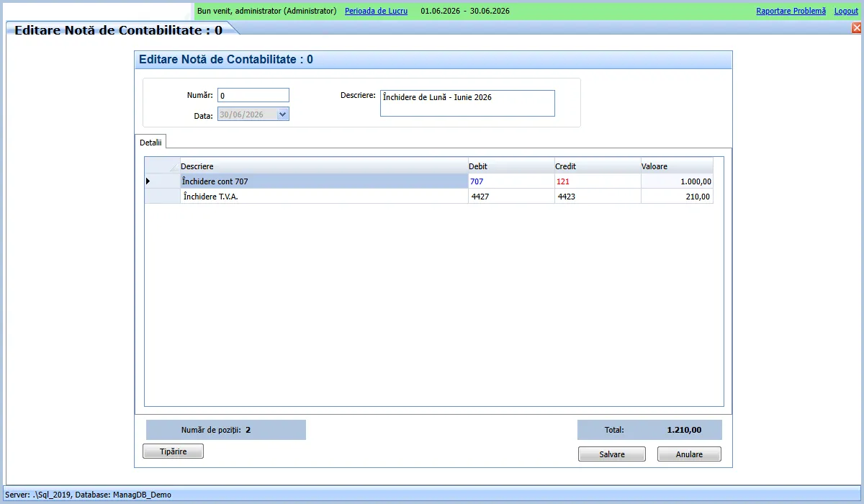Log out using the Logout link

tap(846, 11)
